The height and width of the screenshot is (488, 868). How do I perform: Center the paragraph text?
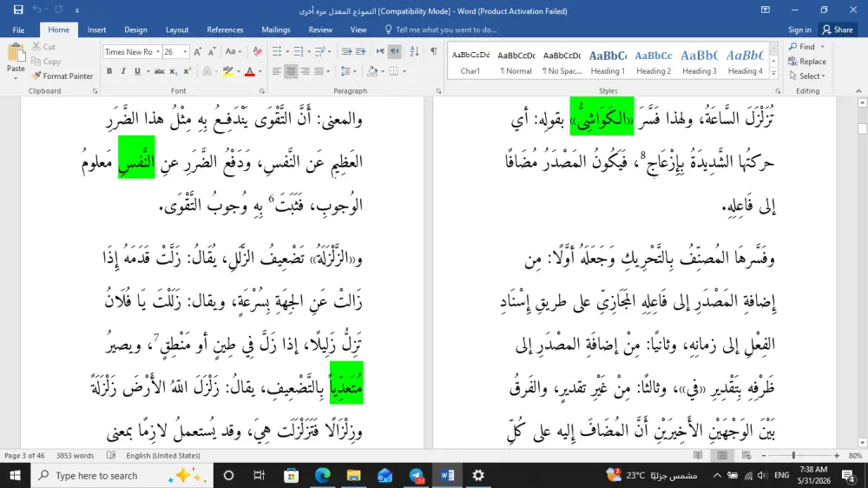pos(291,71)
